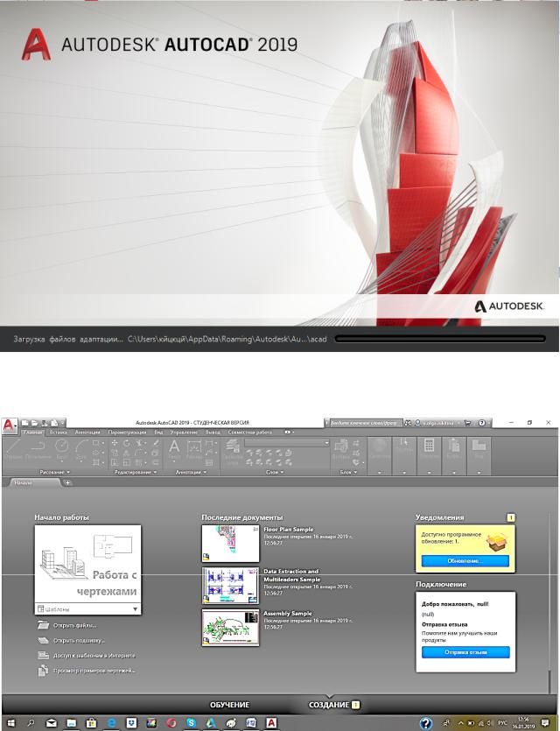Image resolution: width=560 pixels, height=731 pixels.
Task: Open the Opera browser taskbar icon
Action: coord(171,723)
